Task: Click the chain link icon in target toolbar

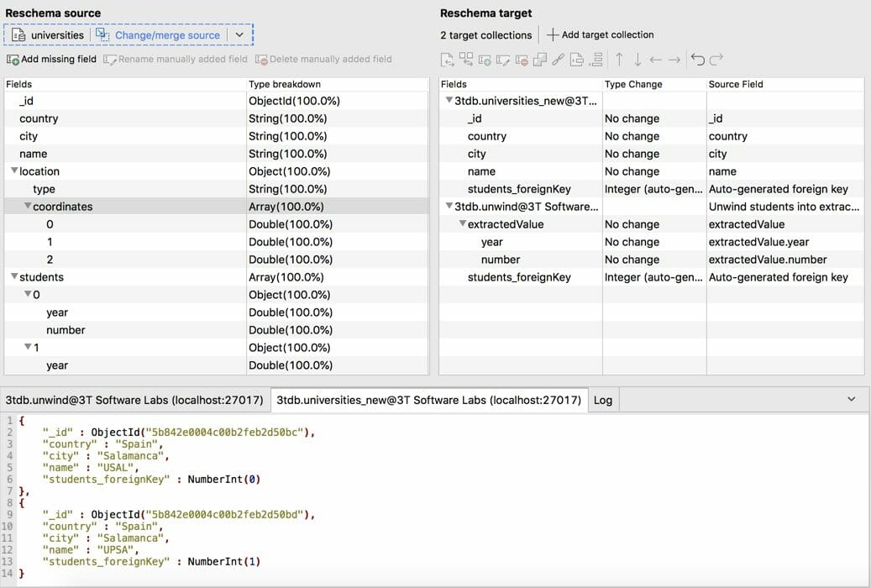Action: point(558,60)
